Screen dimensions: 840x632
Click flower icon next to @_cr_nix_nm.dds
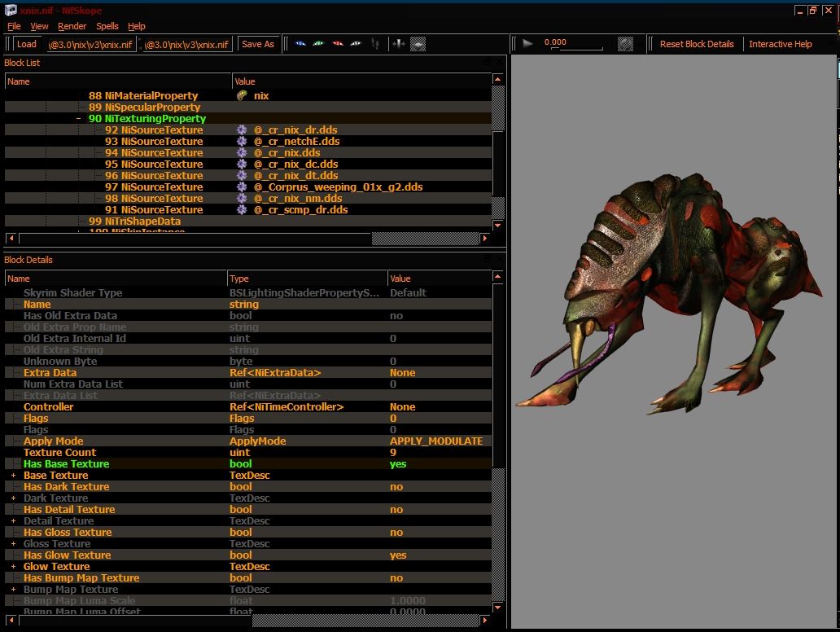click(242, 199)
